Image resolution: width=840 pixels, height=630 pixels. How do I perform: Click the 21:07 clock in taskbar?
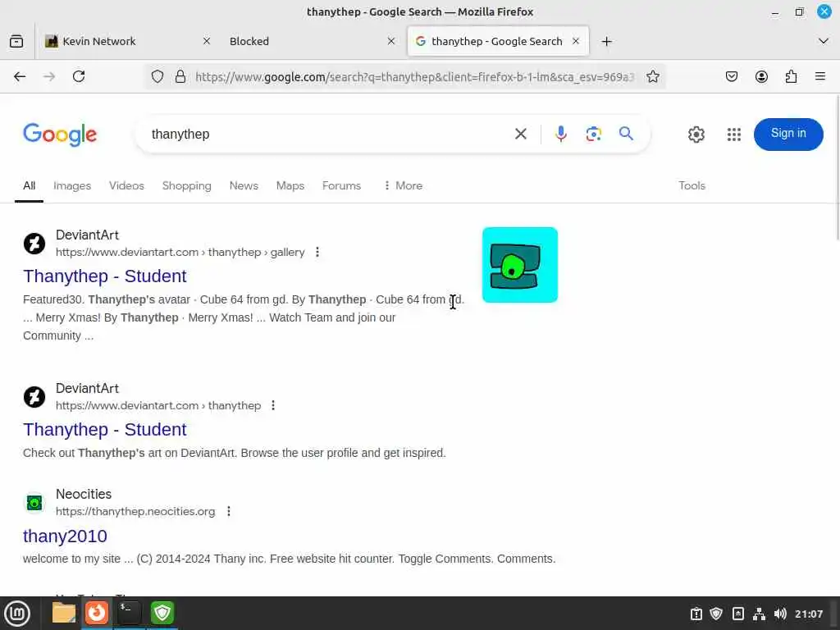pyautogui.click(x=808, y=614)
